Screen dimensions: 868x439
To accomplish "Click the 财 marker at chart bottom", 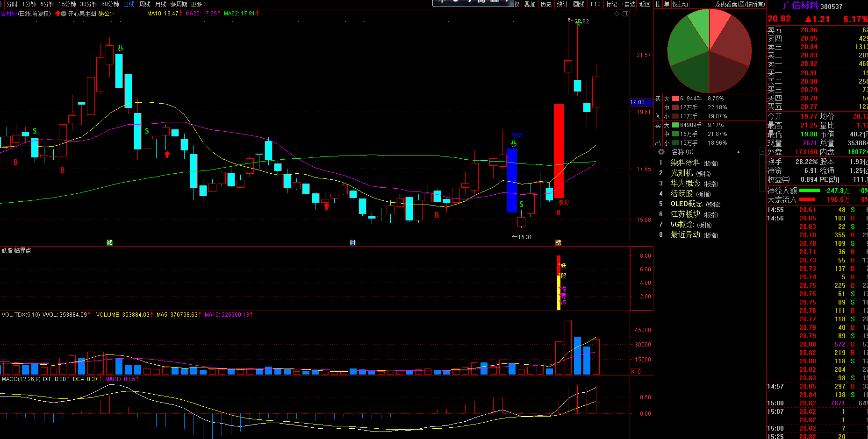I will tap(352, 242).
